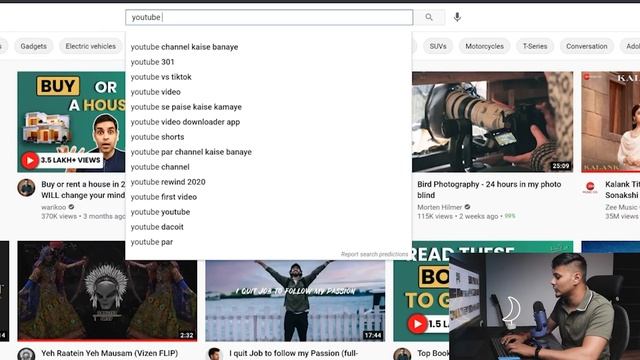The image size is (640, 360).
Task: Pick 'youtube dacoit' suggestion
Action: coord(268,227)
